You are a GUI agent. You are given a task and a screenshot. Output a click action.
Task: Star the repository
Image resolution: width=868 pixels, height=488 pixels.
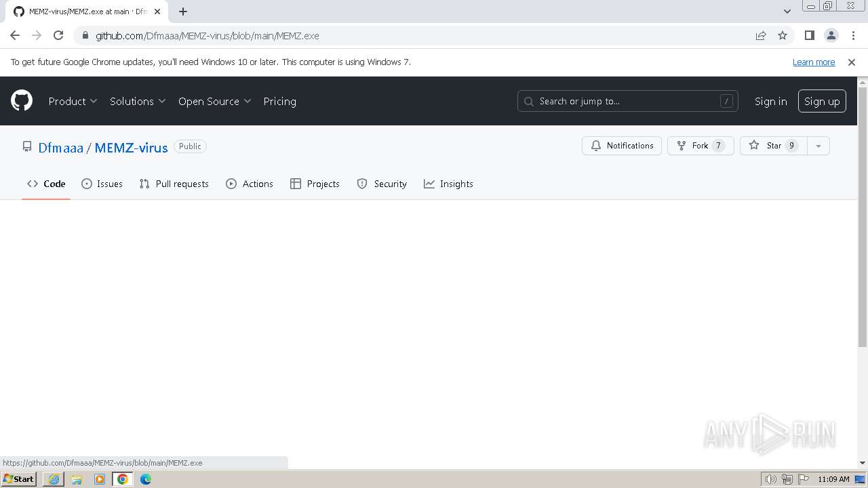click(773, 146)
